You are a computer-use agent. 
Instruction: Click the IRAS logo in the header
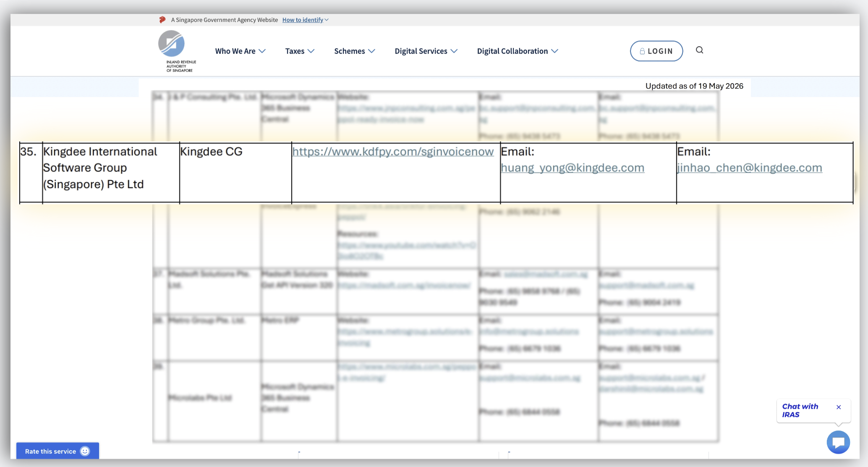tap(177, 51)
